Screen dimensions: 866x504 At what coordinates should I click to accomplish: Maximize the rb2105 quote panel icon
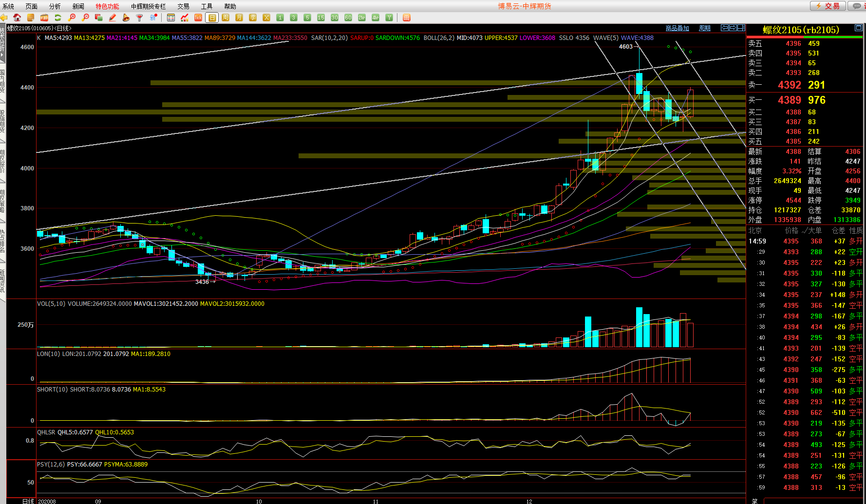click(x=859, y=28)
